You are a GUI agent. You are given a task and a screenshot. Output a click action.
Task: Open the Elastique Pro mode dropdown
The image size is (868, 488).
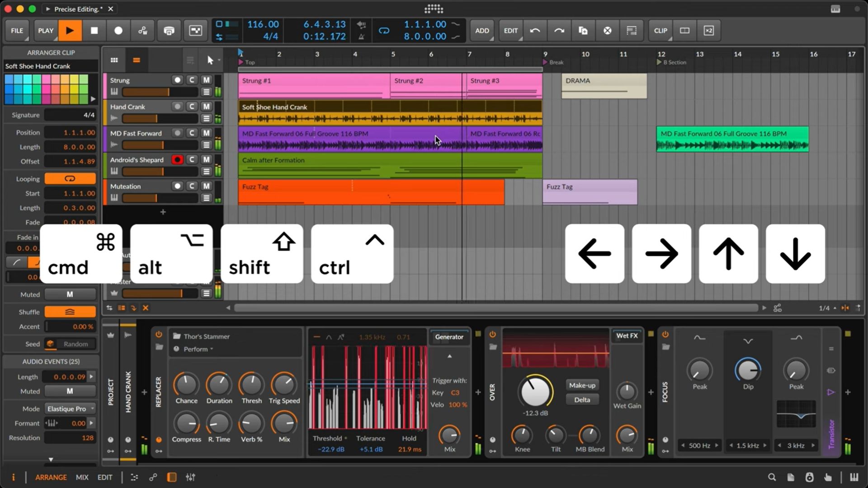[70, 408]
